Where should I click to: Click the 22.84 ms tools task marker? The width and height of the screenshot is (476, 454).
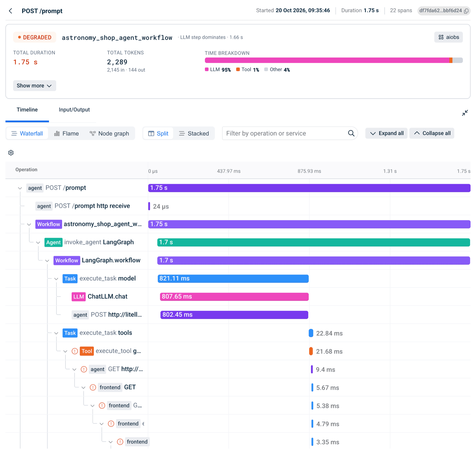click(x=311, y=333)
